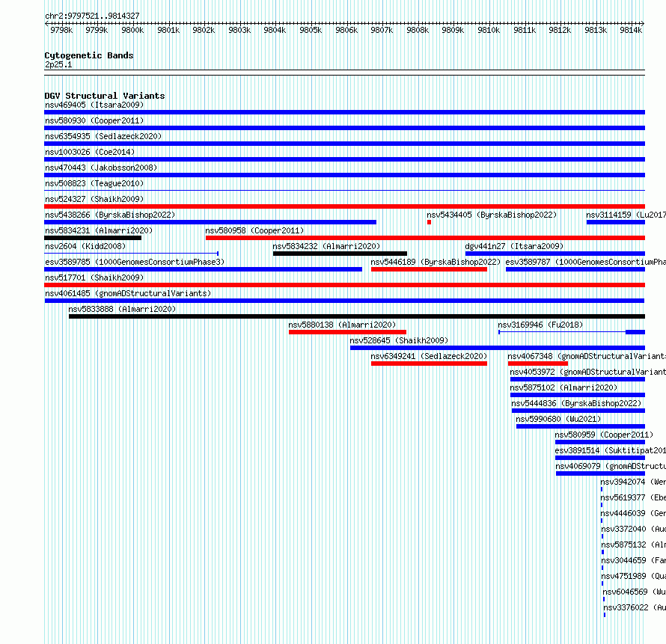
Task: Open the nsv5880138 (Almarri2020) label
Action: [x=342, y=325]
